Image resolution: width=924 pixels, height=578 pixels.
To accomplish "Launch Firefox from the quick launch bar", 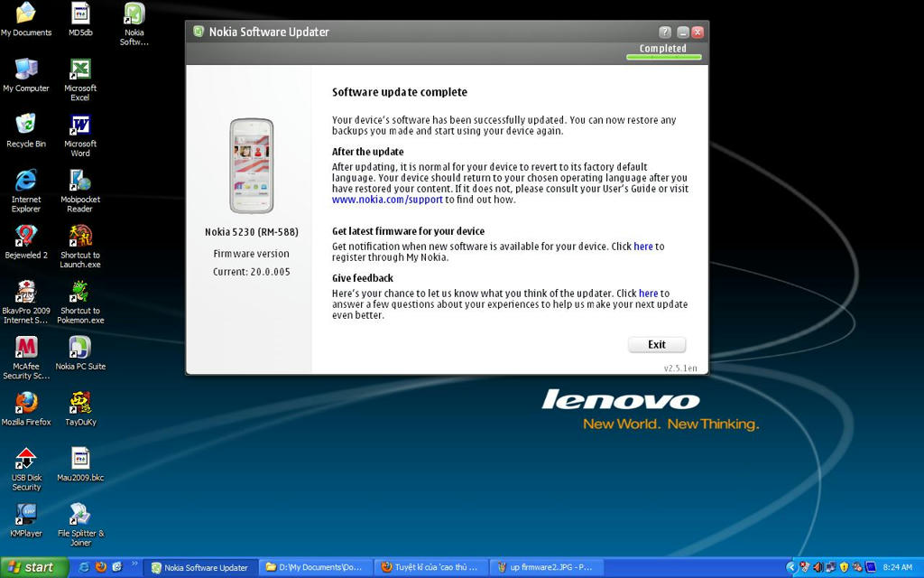I will [101, 567].
